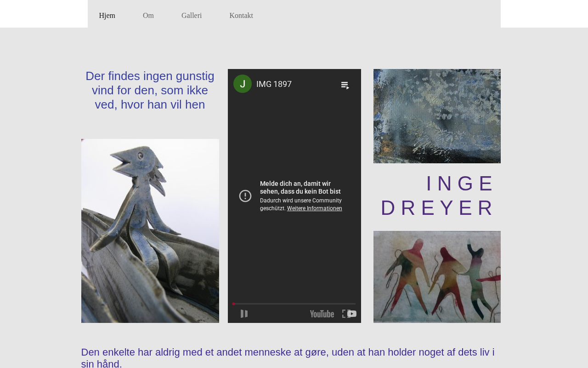The width and height of the screenshot is (588, 368).
Task: Click the exclamation warning icon
Action: 245,196
